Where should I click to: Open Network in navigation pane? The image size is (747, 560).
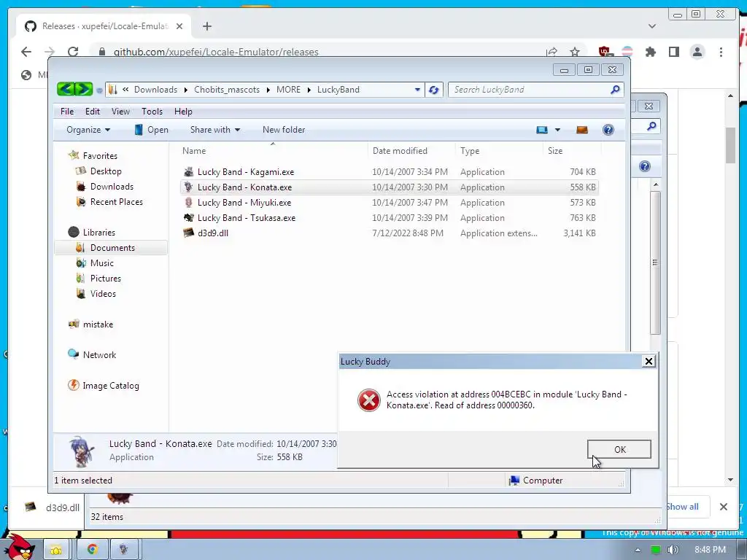tap(99, 355)
